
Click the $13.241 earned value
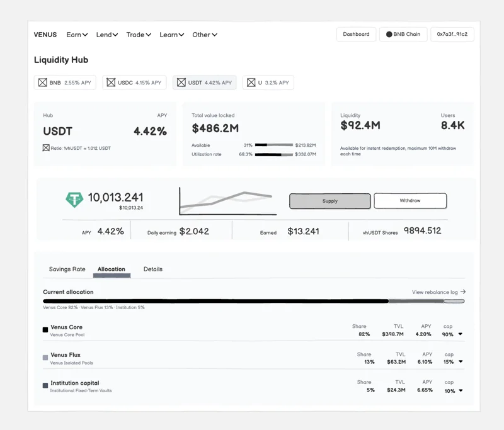pos(303,231)
